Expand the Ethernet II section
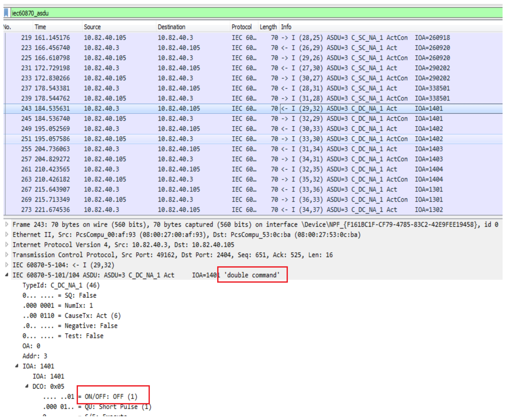This screenshot has width=505, height=420. click(7, 234)
